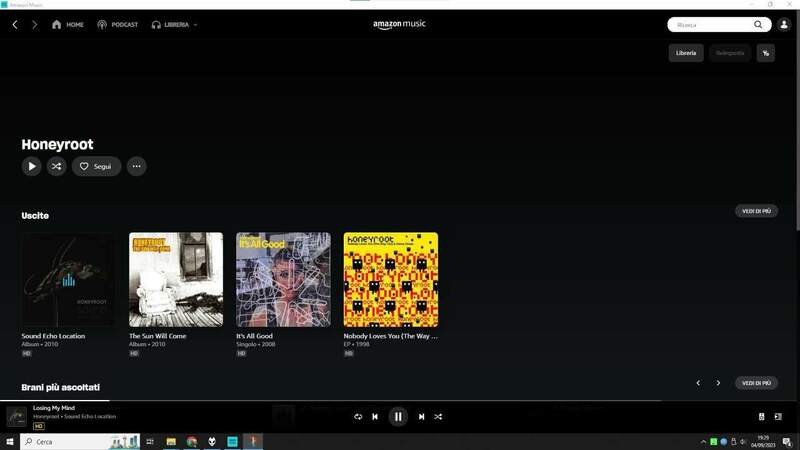This screenshot has width=800, height=450.
Task: Select the Libreria filter button
Action: click(x=686, y=53)
